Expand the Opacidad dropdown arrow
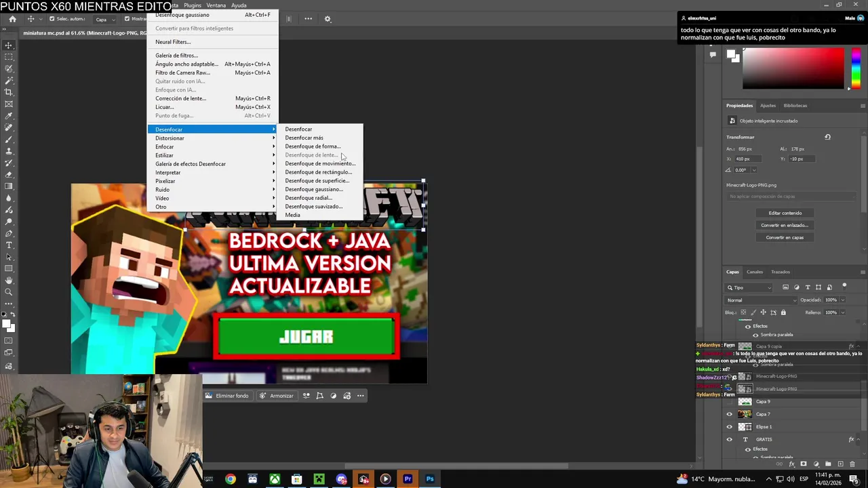The height and width of the screenshot is (488, 868). coord(842,300)
